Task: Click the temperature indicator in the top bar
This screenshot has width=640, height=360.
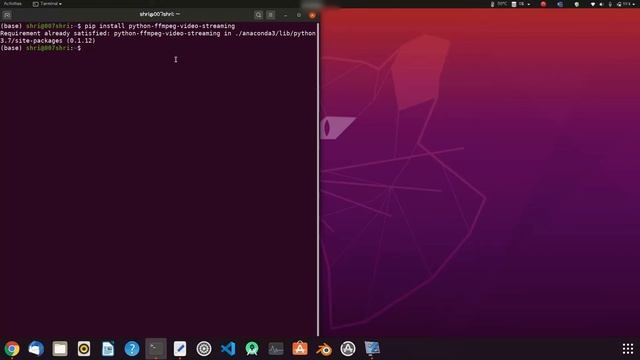Action: [499, 4]
